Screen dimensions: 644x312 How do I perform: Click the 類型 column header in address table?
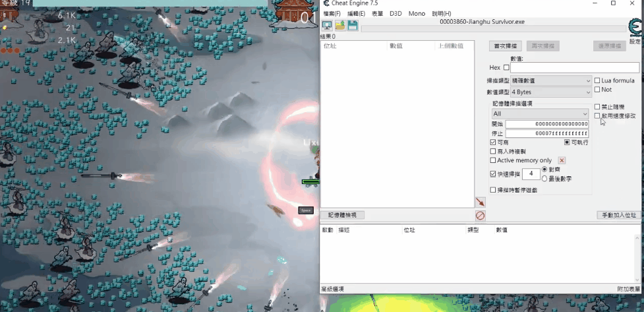pyautogui.click(x=480, y=230)
